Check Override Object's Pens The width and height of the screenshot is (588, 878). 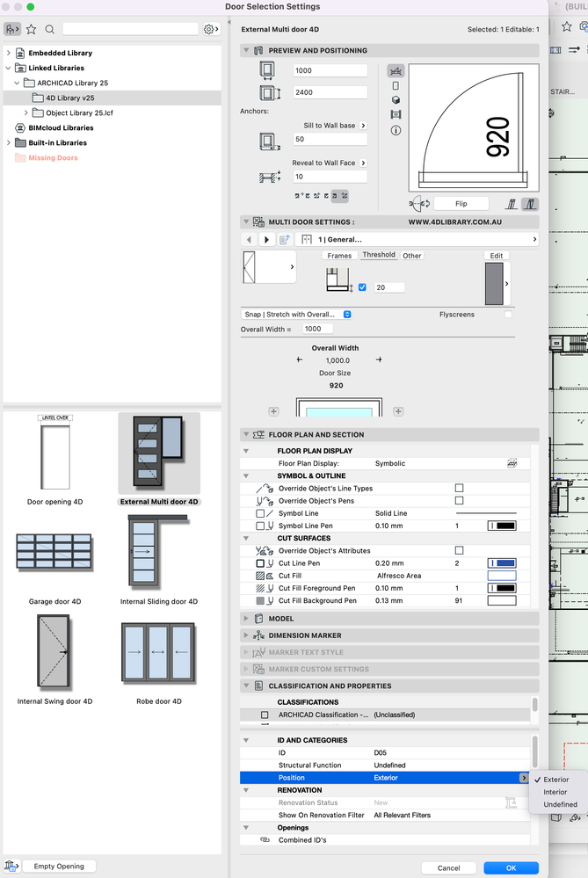(459, 500)
